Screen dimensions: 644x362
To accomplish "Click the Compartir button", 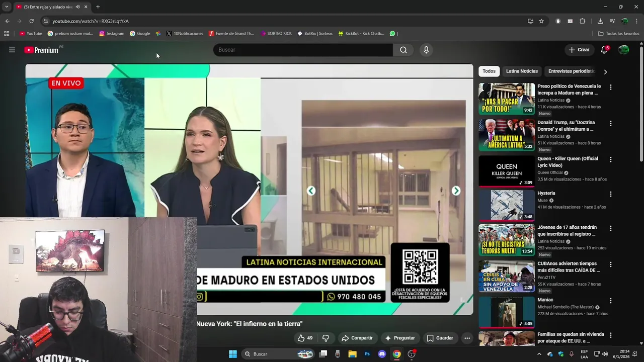I will point(357,338).
